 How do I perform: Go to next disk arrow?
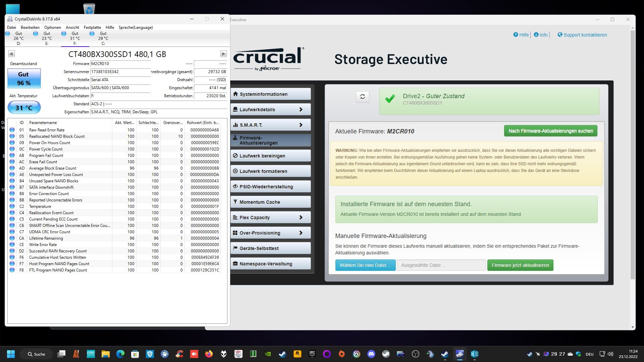pyautogui.click(x=223, y=54)
